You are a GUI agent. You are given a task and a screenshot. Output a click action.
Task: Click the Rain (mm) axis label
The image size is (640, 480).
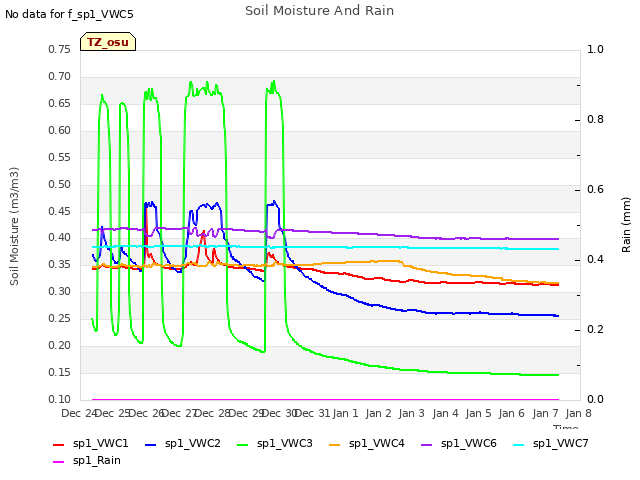pos(626,225)
